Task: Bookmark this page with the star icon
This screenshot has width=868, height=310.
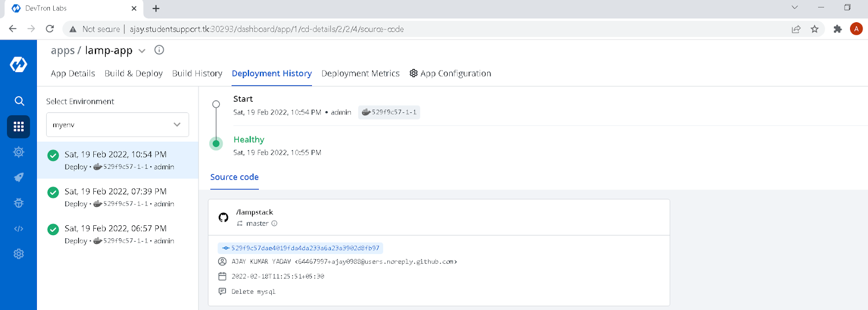Action: [814, 29]
